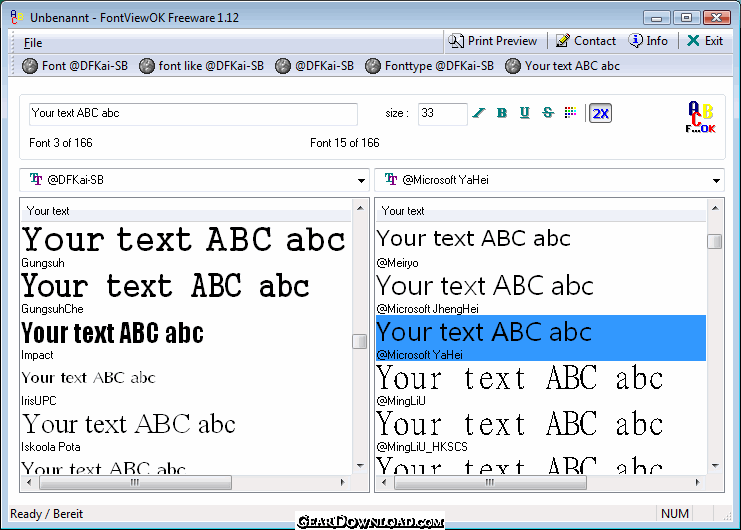Screen dimensions: 741x530
Task: Select the @Microsoft JhengHei font sample
Action: point(541,292)
